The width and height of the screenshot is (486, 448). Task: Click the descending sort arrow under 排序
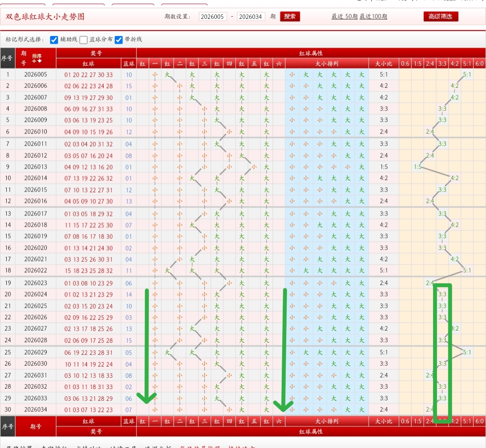coord(40,62)
